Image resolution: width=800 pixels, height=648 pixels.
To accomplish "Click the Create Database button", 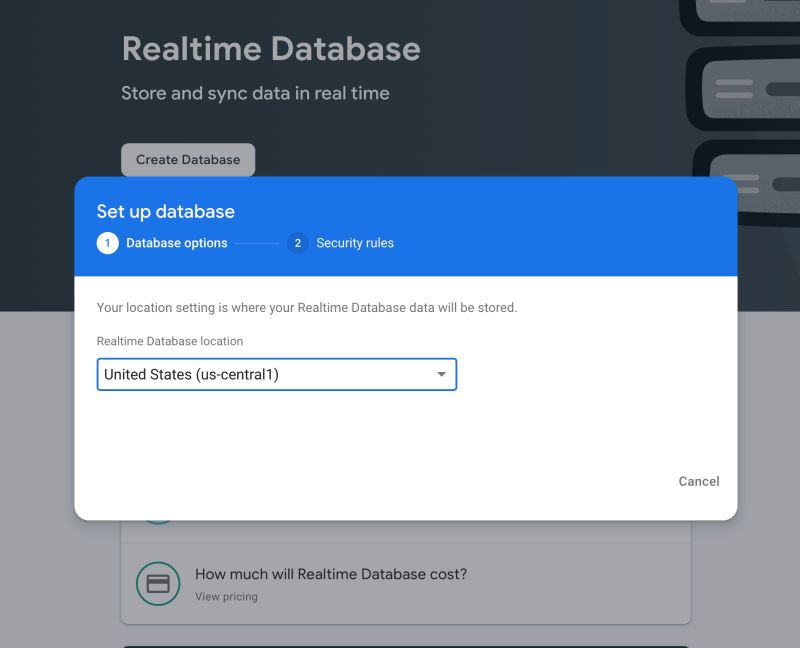I will [187, 159].
